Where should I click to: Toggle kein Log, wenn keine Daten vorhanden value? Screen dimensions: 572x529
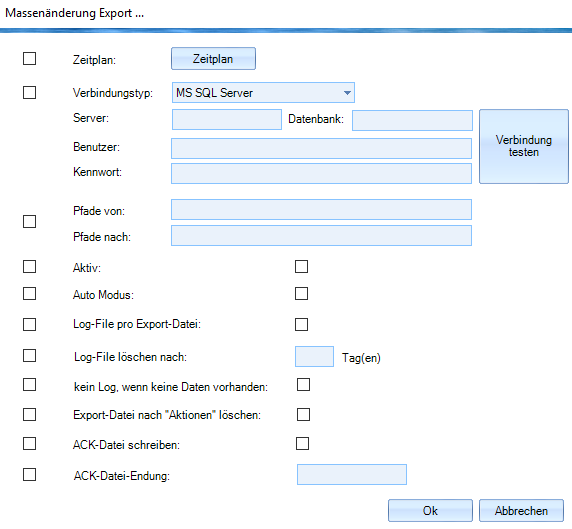click(x=304, y=385)
